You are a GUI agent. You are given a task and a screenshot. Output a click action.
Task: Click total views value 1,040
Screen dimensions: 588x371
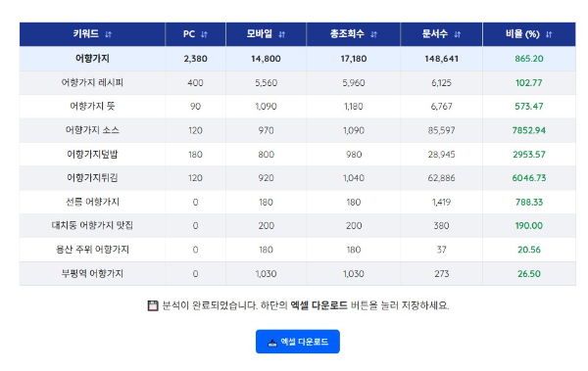pyautogui.click(x=354, y=178)
